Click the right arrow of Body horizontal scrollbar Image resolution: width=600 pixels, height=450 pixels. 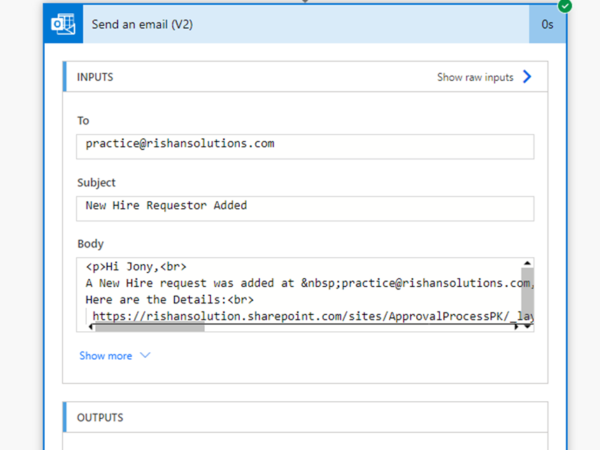pos(516,327)
